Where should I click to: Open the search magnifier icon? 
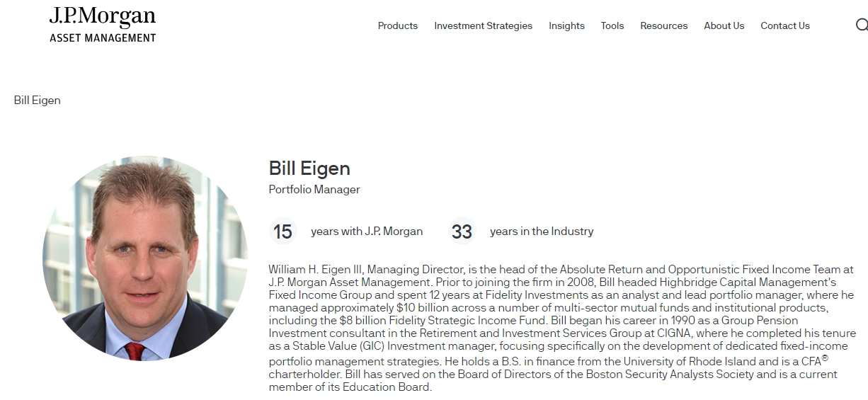coord(861,25)
